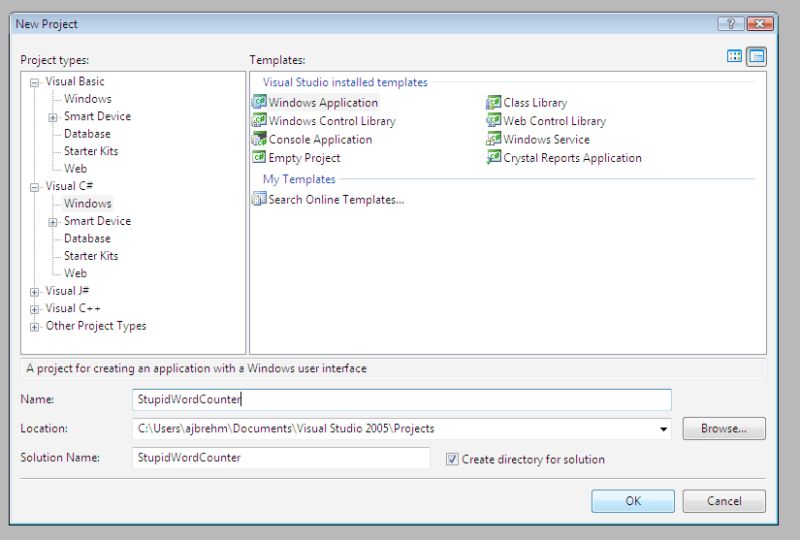Click the Windows Control Library text
800x540 pixels.
pyautogui.click(x=332, y=121)
